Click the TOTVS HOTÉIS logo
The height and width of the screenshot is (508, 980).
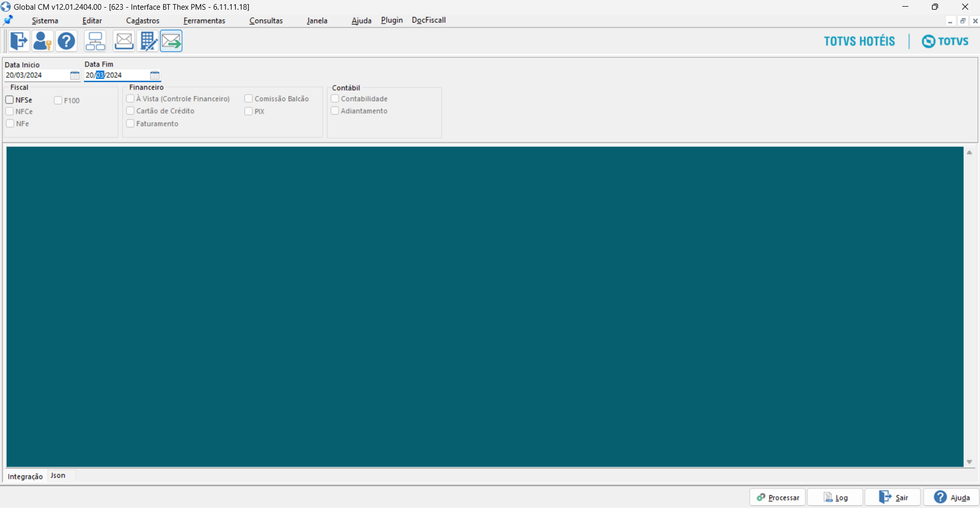pyautogui.click(x=859, y=41)
